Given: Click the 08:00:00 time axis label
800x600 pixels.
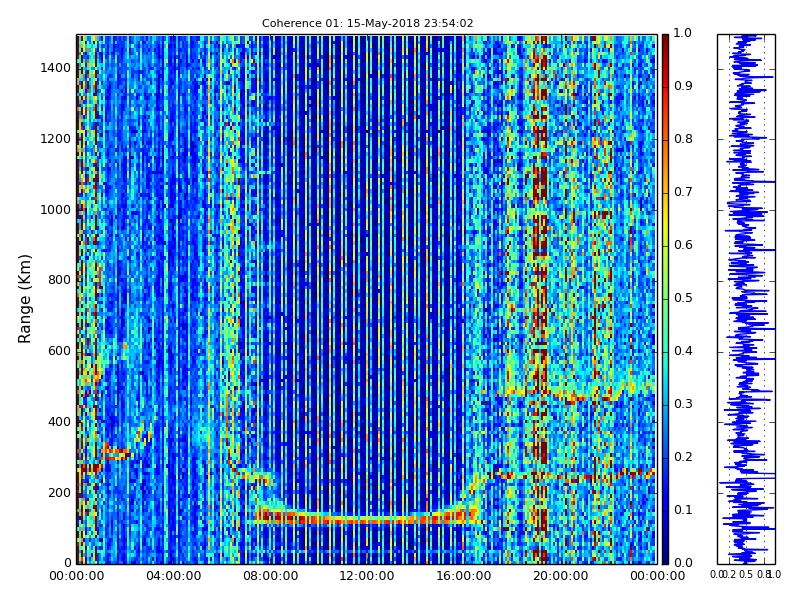Looking at the screenshot, I should tap(270, 576).
